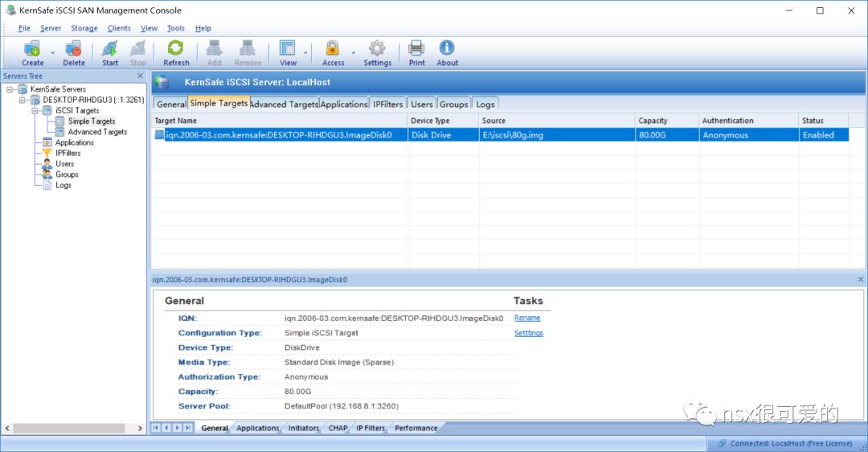Close the Servers Tree panel
Image resolution: width=868 pixels, height=452 pixels.
tap(140, 76)
